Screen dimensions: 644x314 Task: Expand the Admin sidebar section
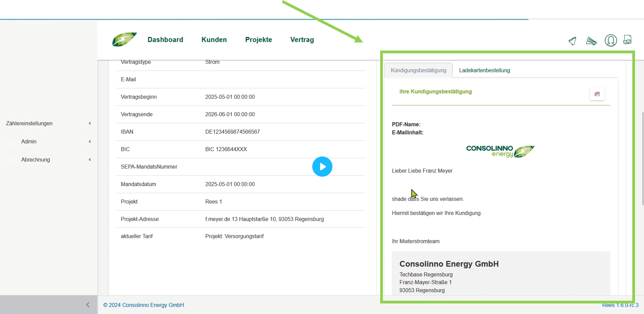[90, 141]
